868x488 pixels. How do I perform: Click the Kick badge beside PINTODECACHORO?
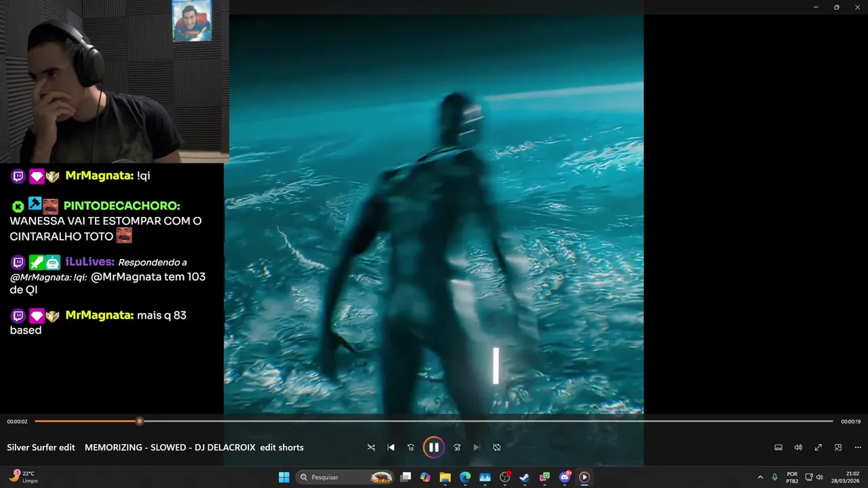(x=18, y=206)
